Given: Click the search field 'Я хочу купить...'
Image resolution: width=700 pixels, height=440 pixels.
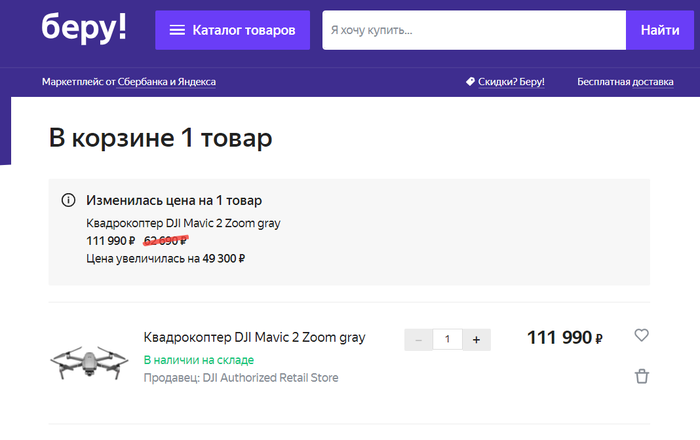Looking at the screenshot, I should [x=473, y=30].
